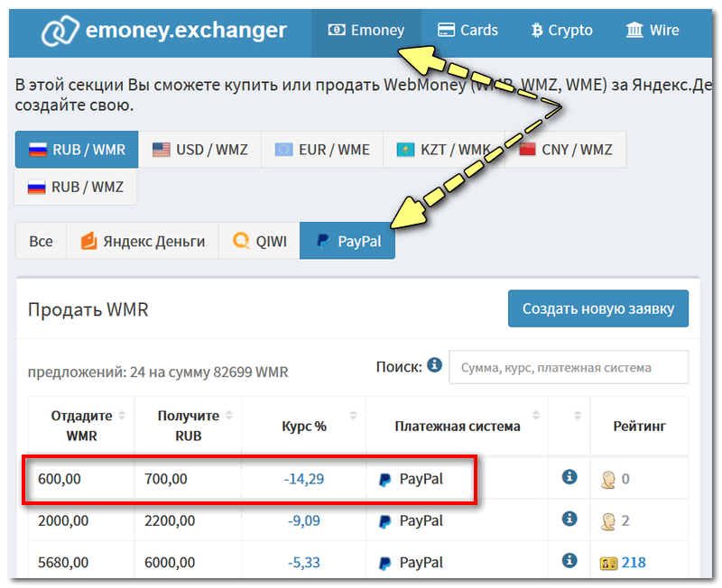
Task: Click the PayPal logo in the 600,00 row
Action: 384,480
